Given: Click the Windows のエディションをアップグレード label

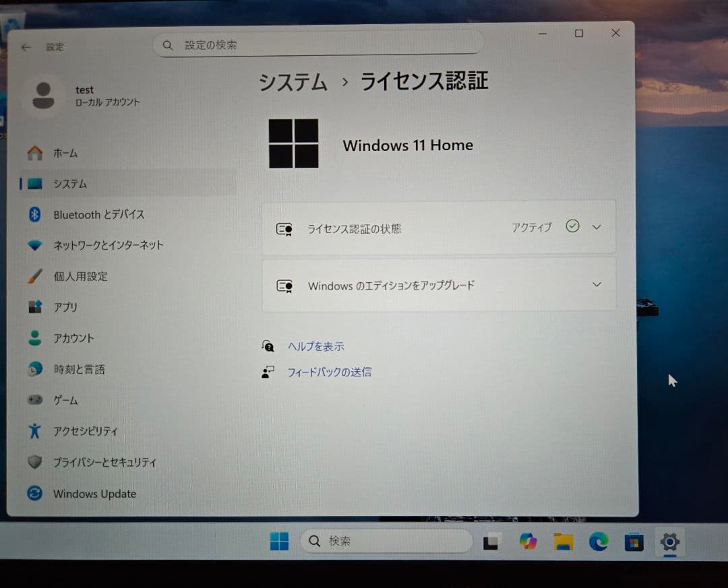Looking at the screenshot, I should [391, 286].
